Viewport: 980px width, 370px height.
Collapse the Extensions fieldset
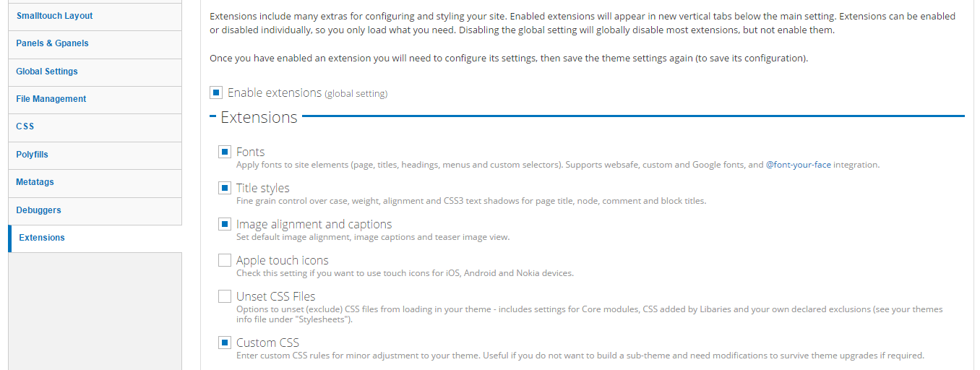259,117
